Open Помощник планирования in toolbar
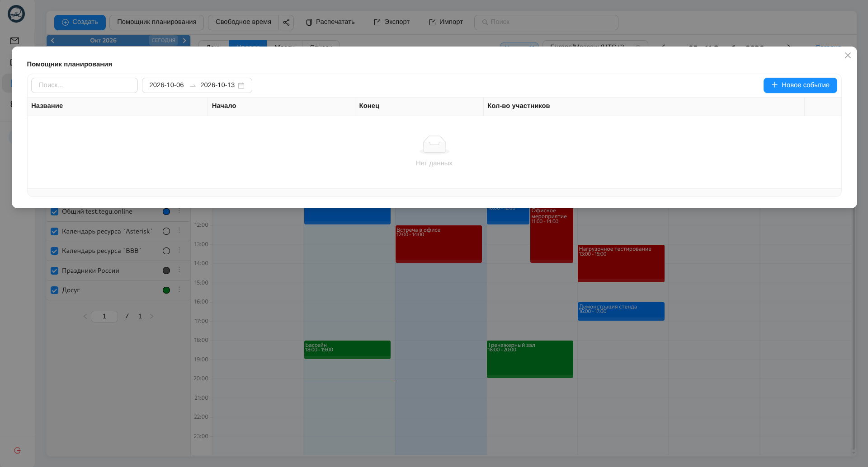The width and height of the screenshot is (868, 467). coord(156,22)
